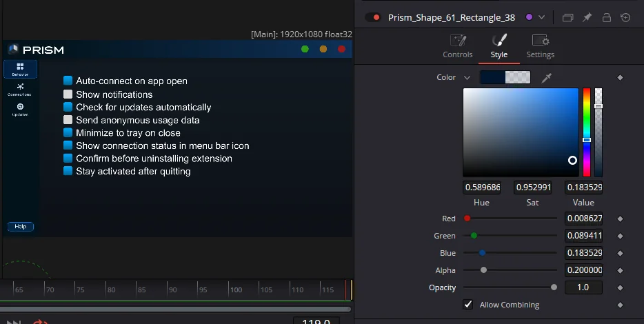The width and height of the screenshot is (644, 324).
Task: Add keyframe diamond for Allow Combining
Action: click(x=620, y=305)
